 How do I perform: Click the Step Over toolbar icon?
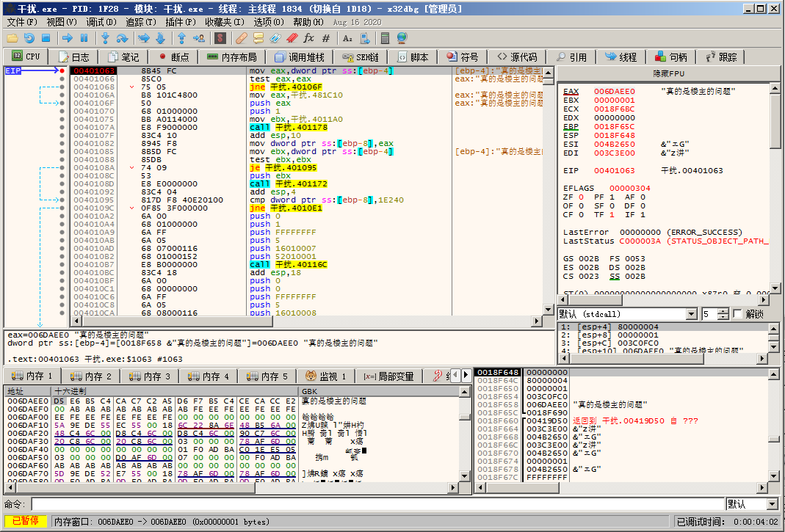pos(123,38)
